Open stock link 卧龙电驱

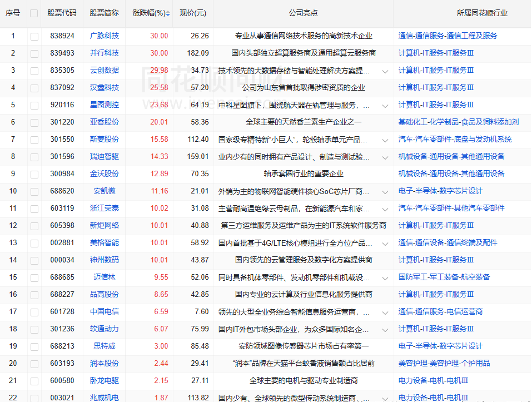(105, 381)
